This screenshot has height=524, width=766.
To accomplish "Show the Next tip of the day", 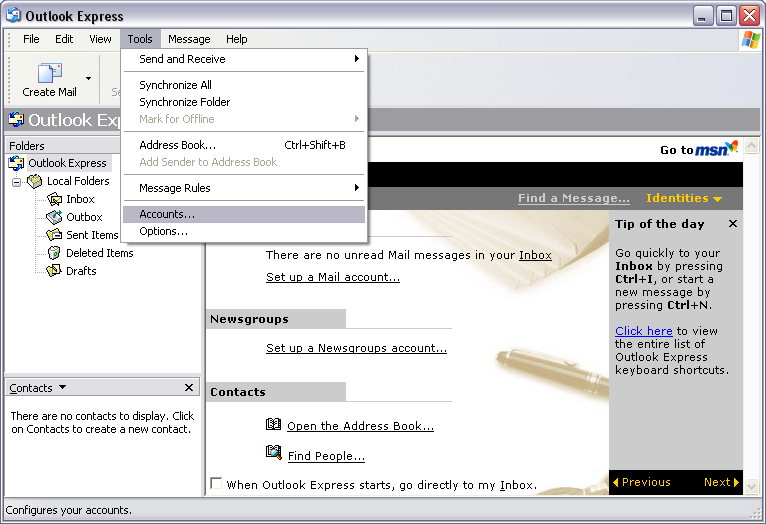I will pyautogui.click(x=721, y=482).
